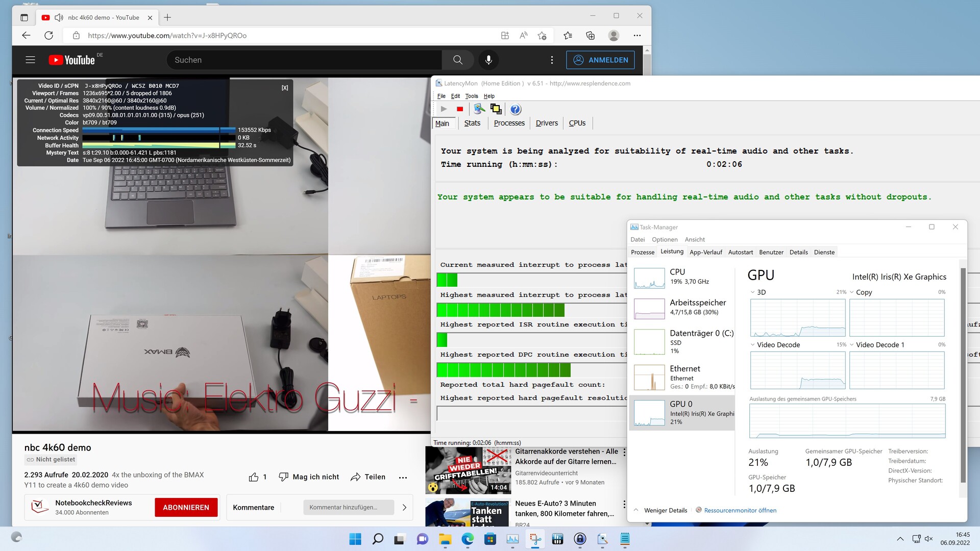Click the overlapping yellow windows toolbar icon
980x551 pixels.
point(496,109)
